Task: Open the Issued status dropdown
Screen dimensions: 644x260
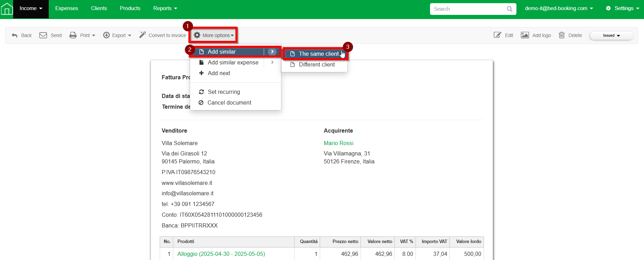Action: tap(612, 35)
